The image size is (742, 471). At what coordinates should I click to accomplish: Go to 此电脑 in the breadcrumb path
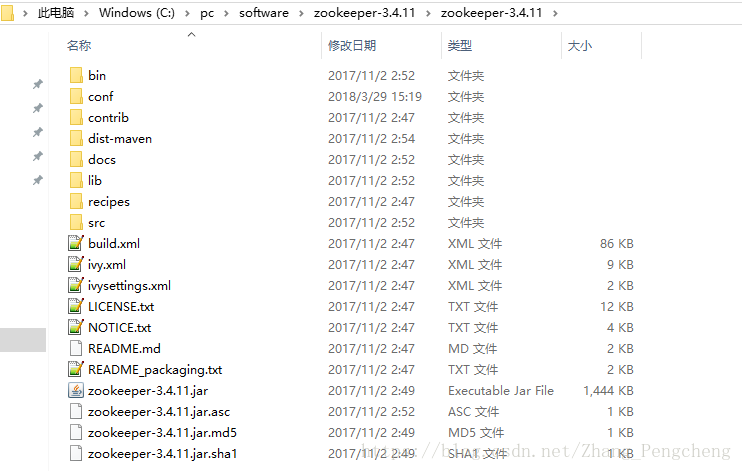tap(56, 13)
